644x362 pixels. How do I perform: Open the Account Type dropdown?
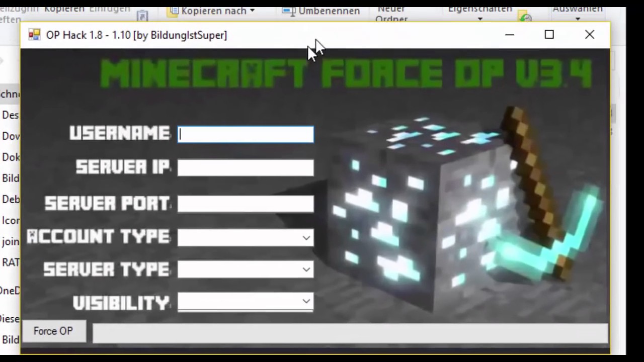(246, 238)
